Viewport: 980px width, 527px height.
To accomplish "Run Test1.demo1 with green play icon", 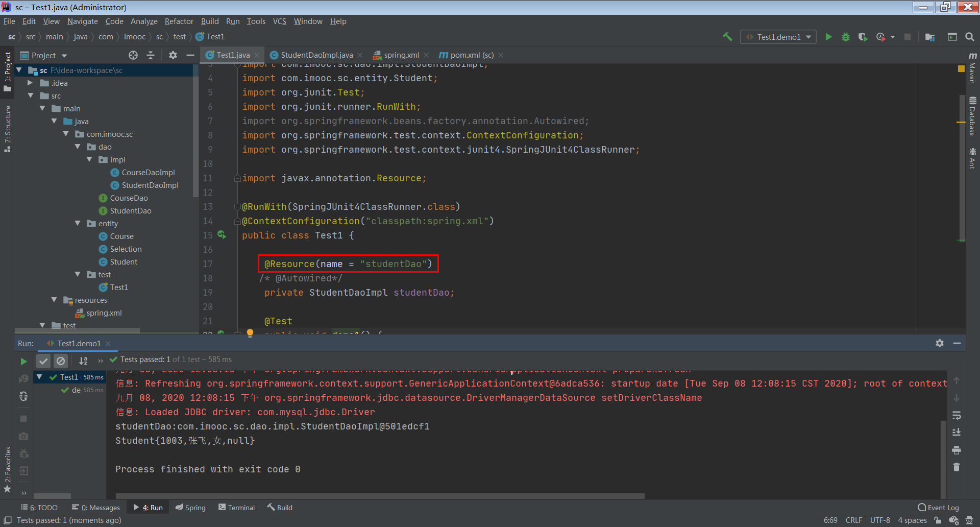I will 828,37.
